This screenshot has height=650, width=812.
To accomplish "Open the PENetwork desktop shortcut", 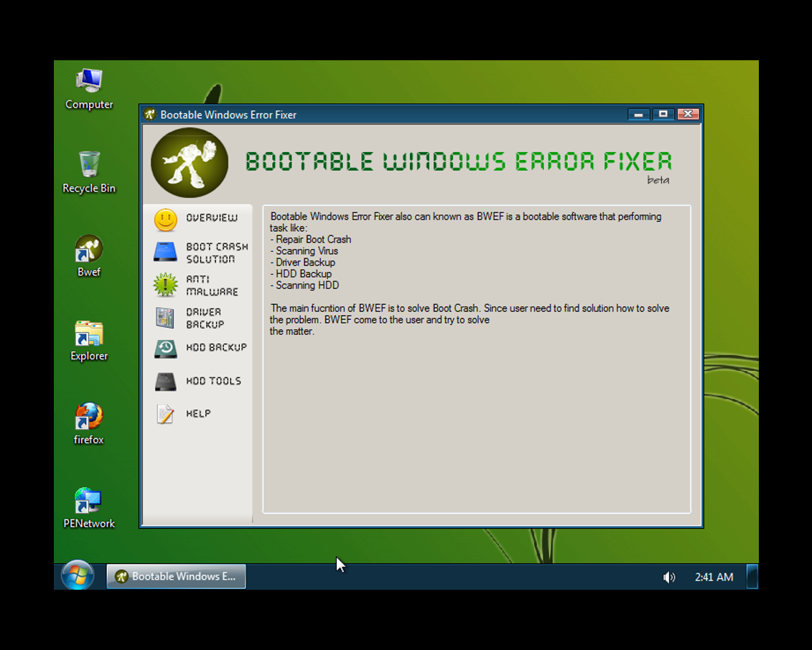I will (89, 501).
